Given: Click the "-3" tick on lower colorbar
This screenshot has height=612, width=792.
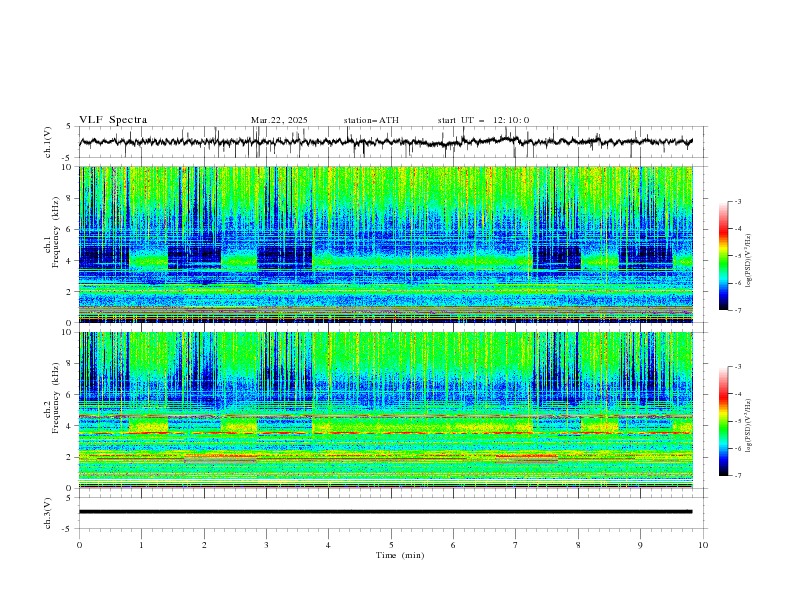Looking at the screenshot, I should tap(738, 367).
